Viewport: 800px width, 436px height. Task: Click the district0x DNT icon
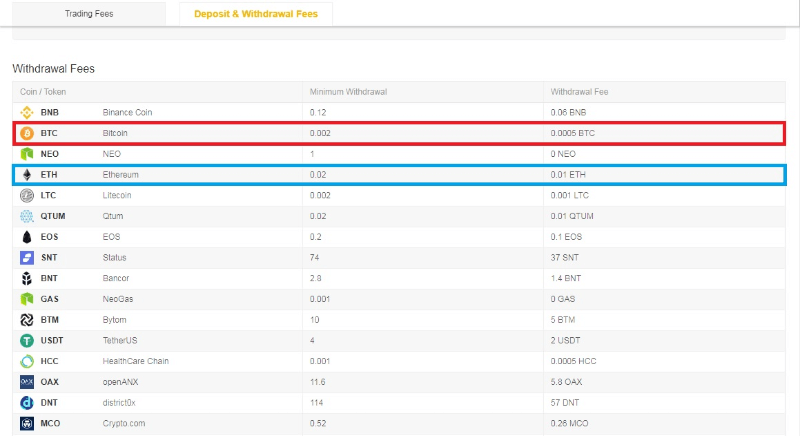click(x=27, y=402)
